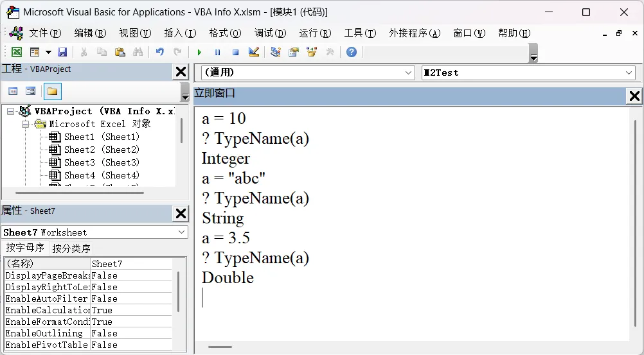Image resolution: width=644 pixels, height=355 pixels.
Task: Open the Object Browser toolbar icon
Action: point(312,52)
